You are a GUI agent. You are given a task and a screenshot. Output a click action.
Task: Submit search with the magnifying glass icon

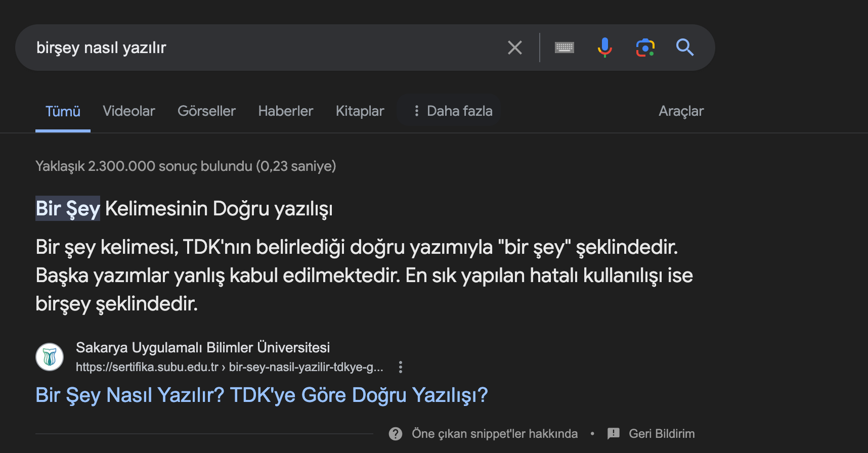click(685, 47)
